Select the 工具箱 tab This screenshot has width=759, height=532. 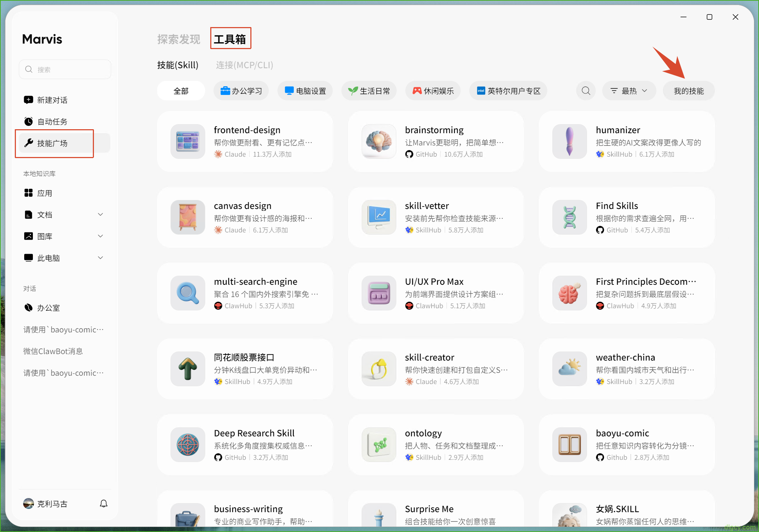coord(230,39)
